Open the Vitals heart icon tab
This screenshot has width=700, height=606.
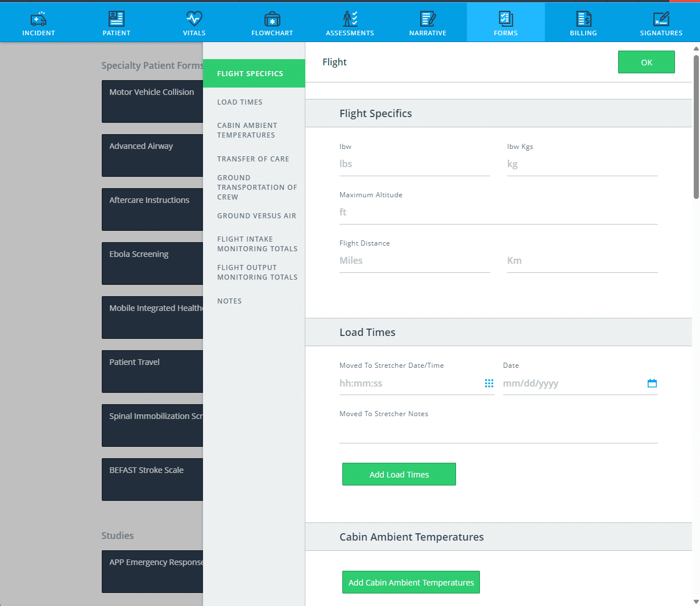pos(194,19)
